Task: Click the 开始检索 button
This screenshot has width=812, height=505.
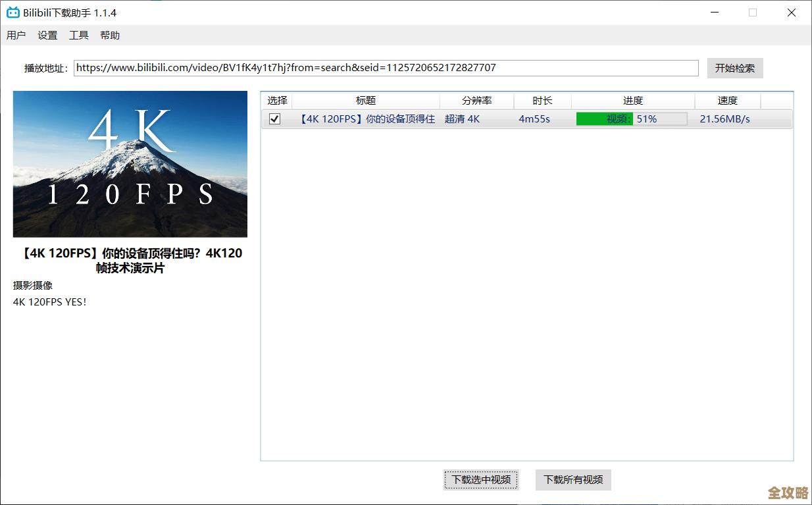Action: click(734, 68)
